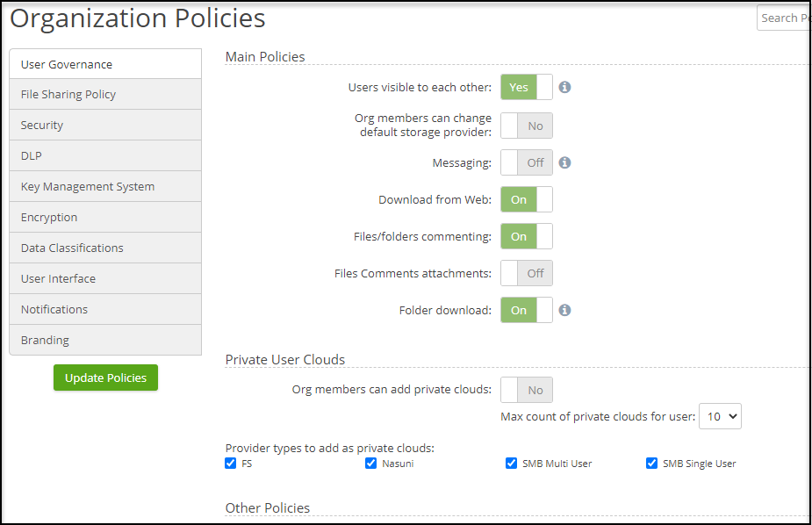
Task: Uncheck the FS provider checkbox
Action: (x=231, y=464)
